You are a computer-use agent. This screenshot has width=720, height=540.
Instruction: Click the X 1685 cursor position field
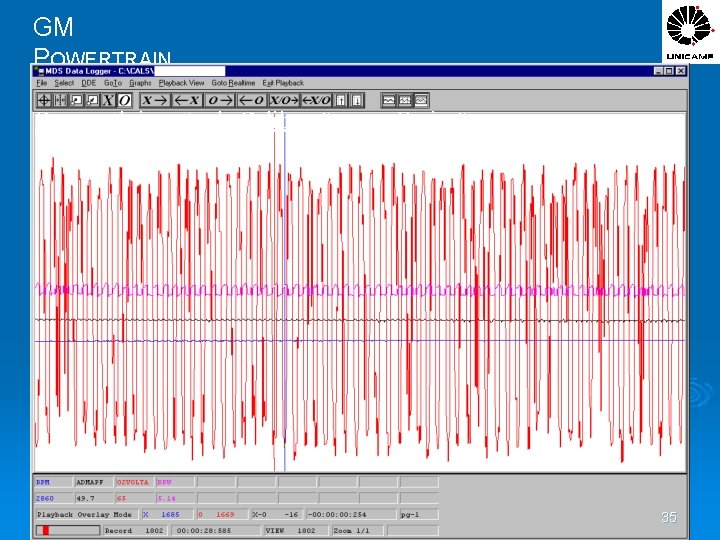pyautogui.click(x=168, y=514)
